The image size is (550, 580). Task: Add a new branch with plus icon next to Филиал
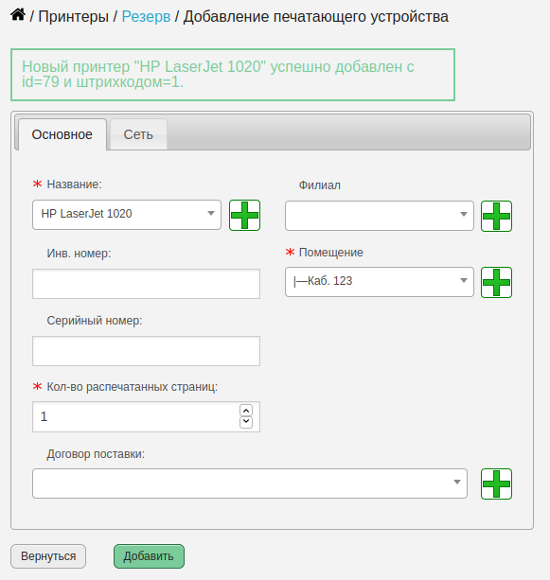pos(496,216)
